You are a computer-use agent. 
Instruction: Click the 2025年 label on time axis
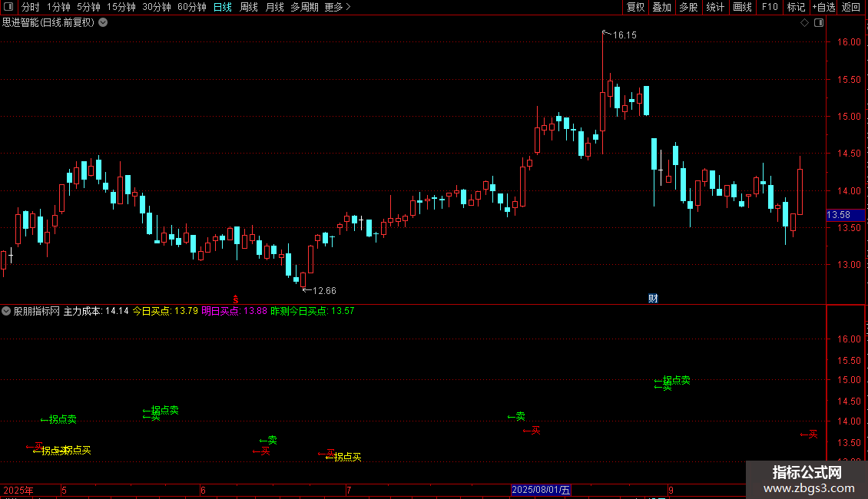click(18, 490)
